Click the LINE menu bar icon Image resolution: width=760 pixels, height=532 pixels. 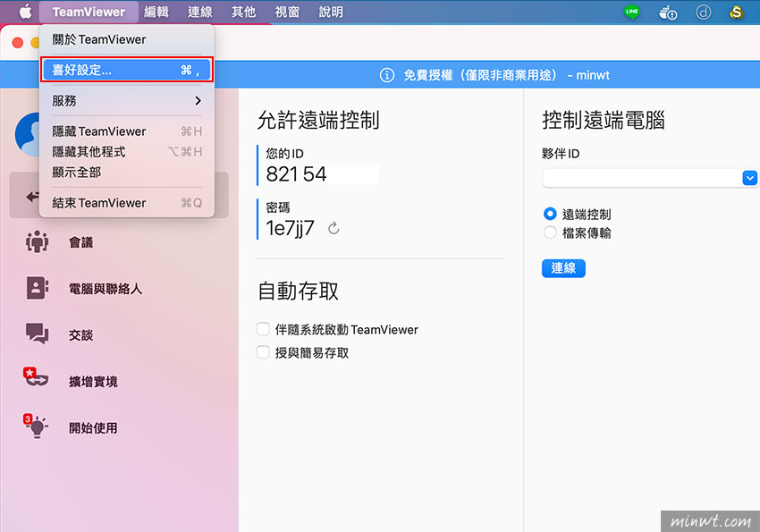coord(631,12)
